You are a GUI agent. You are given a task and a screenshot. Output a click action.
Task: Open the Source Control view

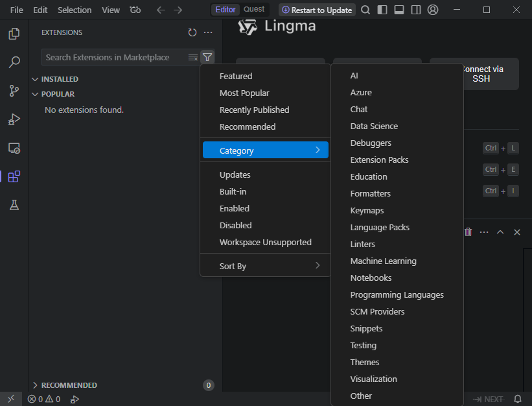(14, 91)
